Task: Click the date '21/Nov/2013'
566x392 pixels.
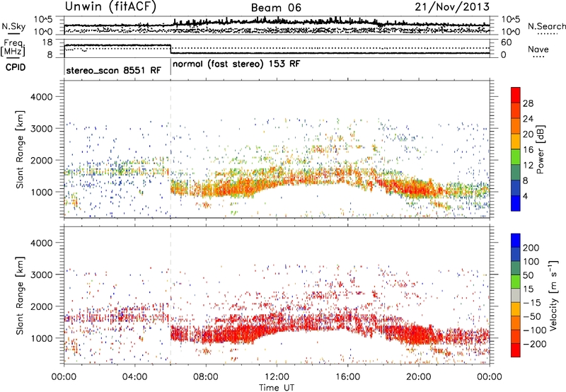Action: click(452, 6)
